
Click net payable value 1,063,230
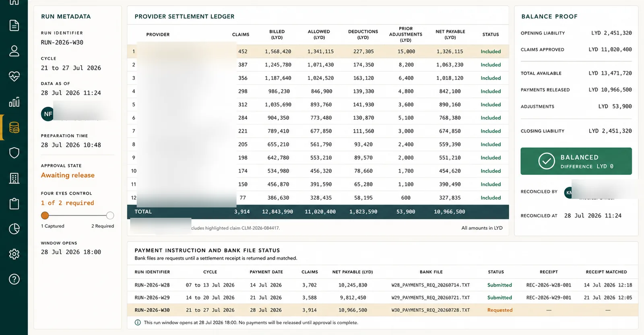click(450, 65)
